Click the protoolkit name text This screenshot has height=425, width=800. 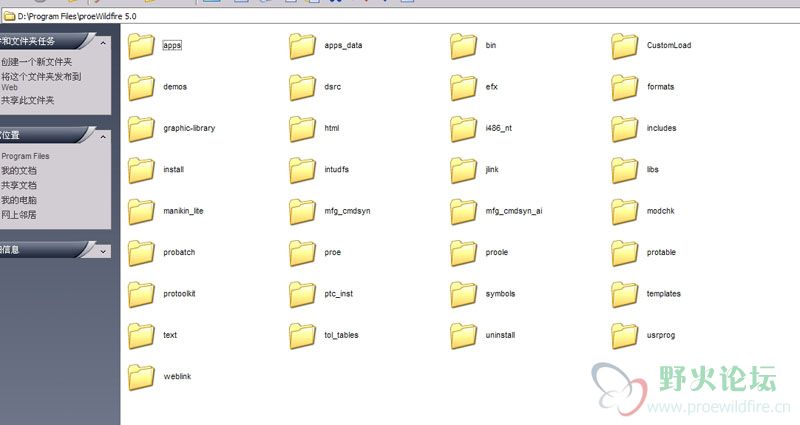[x=179, y=293]
